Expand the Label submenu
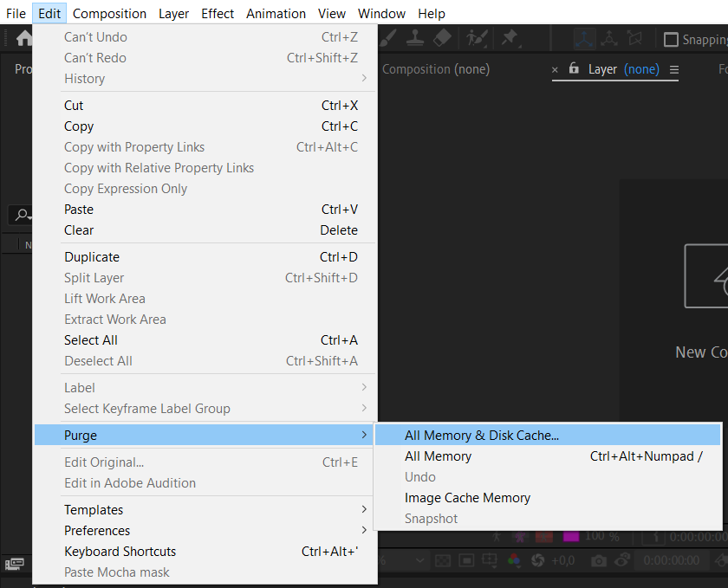Image resolution: width=728 pixels, height=588 pixels. pos(205,387)
